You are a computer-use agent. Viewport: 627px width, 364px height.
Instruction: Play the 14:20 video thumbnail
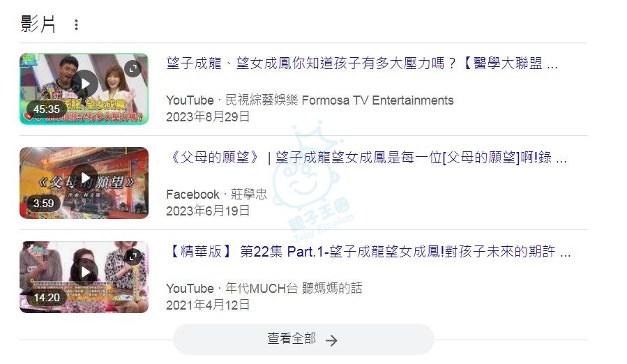click(84, 277)
